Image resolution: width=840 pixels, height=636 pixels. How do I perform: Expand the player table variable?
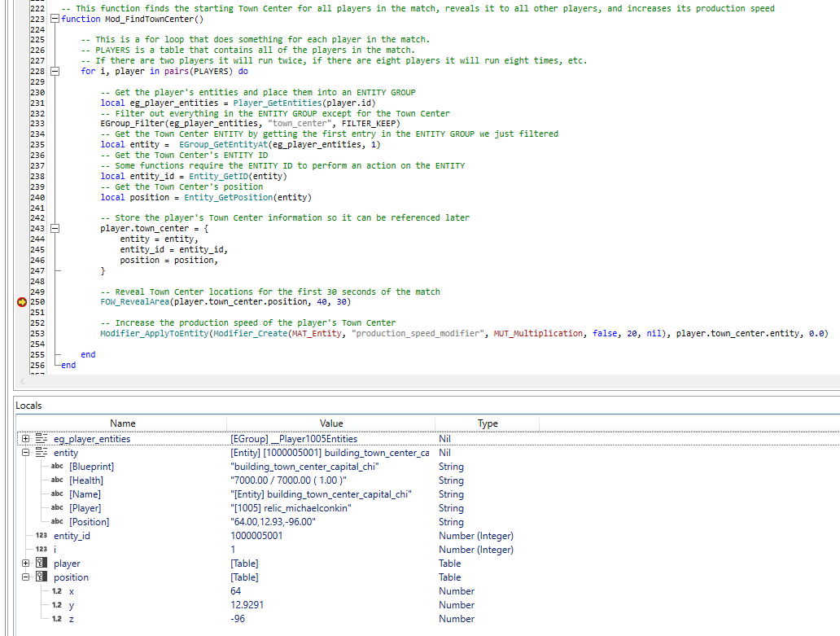point(25,564)
